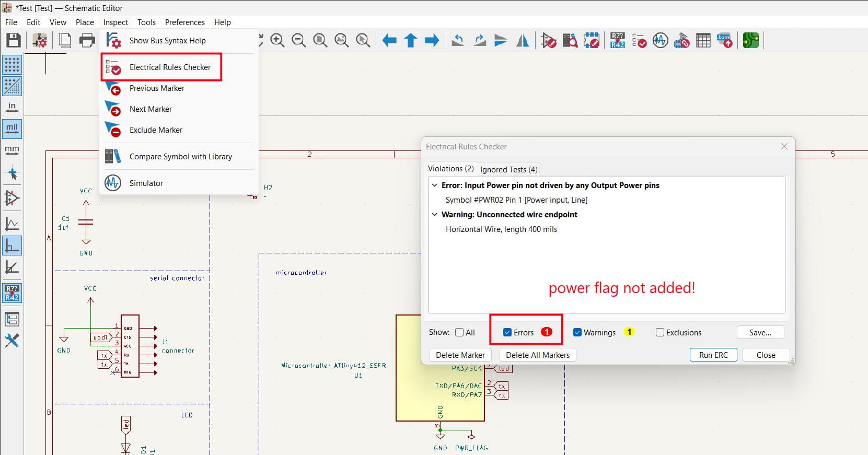This screenshot has width=868, height=455.
Task: Click the navigate back blue left arrow
Action: pos(389,40)
